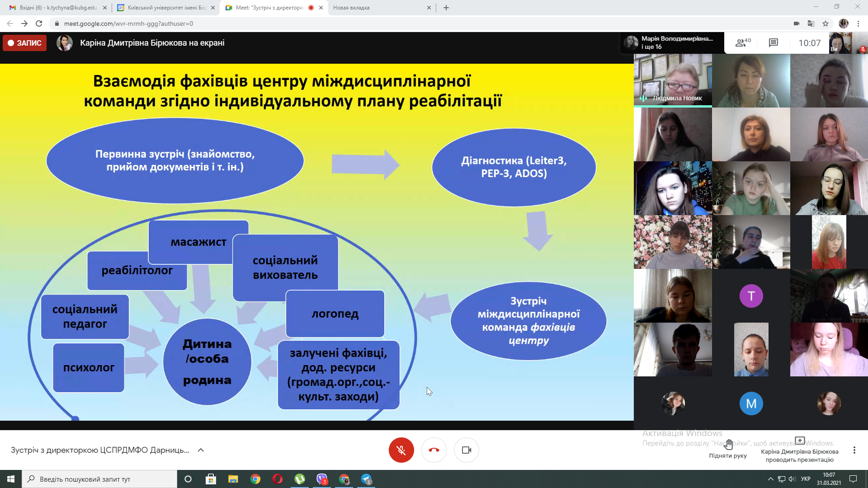868x488 pixels.
Task: Toggle the camera on or off
Action: pyautogui.click(x=466, y=450)
